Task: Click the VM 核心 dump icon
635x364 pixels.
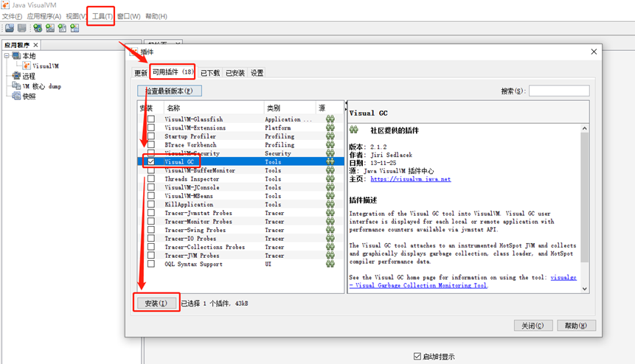Action: click(x=16, y=85)
